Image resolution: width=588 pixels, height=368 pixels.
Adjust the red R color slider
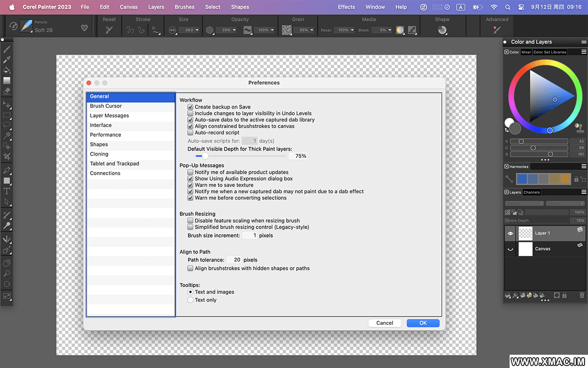(539, 141)
